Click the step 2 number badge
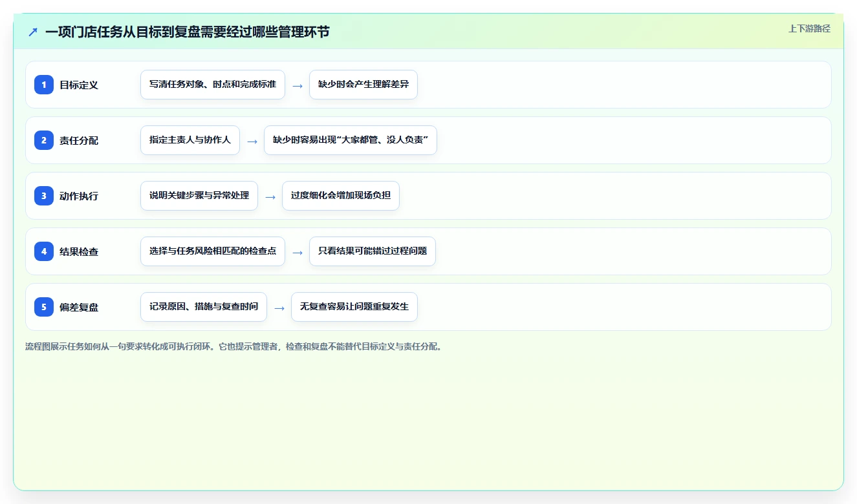Image resolution: width=857 pixels, height=504 pixels. pos(44,140)
